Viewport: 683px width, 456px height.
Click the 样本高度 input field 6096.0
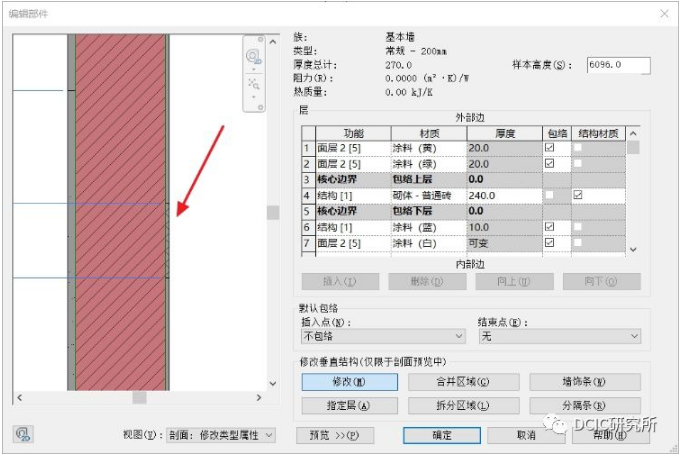[x=619, y=65]
